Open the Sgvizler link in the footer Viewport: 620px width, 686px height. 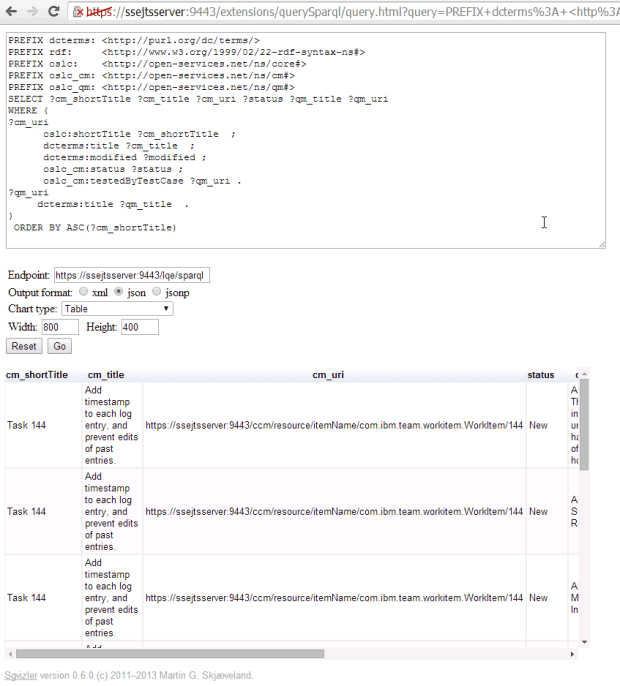18,675
